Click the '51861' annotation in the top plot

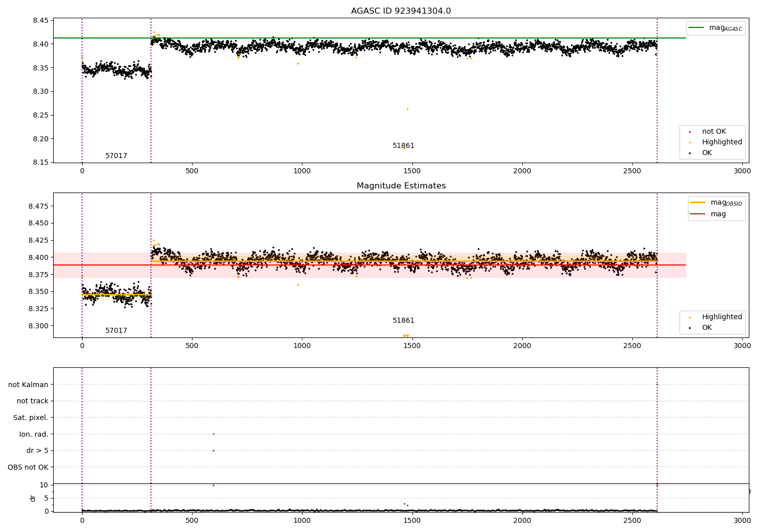tap(403, 146)
